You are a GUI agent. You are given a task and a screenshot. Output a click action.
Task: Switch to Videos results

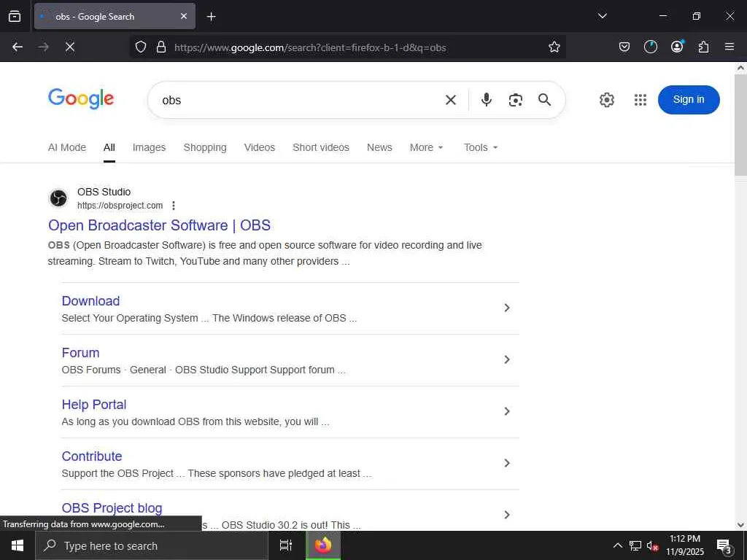click(260, 147)
